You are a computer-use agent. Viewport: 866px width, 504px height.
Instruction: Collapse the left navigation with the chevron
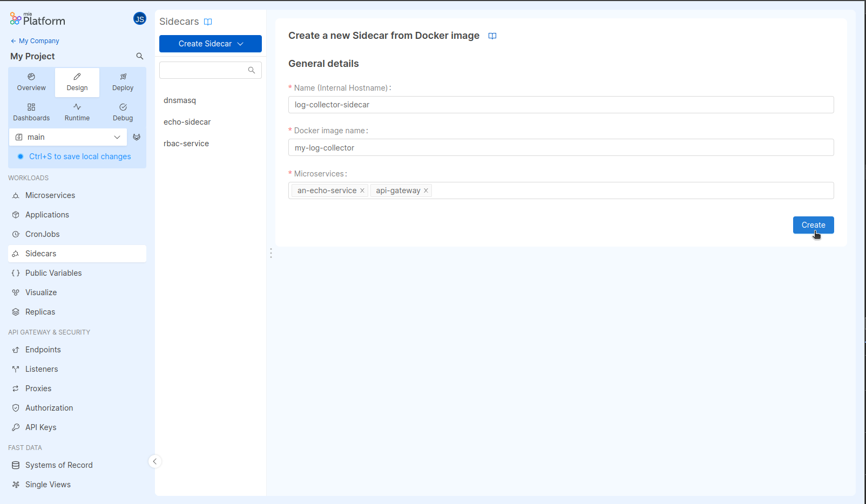coord(155,461)
